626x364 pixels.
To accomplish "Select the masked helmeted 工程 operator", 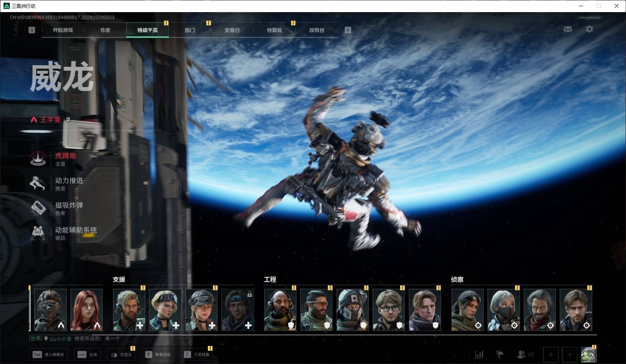I will click(353, 310).
